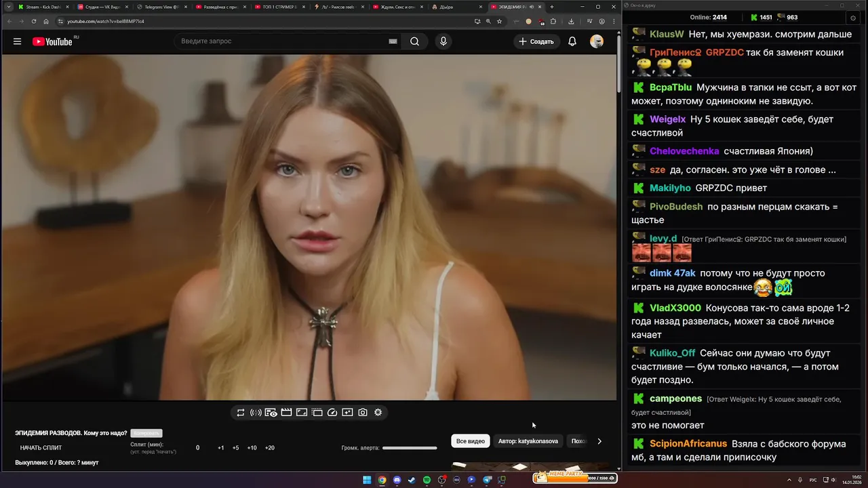This screenshot has height=488, width=868.
Task: Click НАЧАТЬ СПЛИТ button
Action: [x=41, y=448]
